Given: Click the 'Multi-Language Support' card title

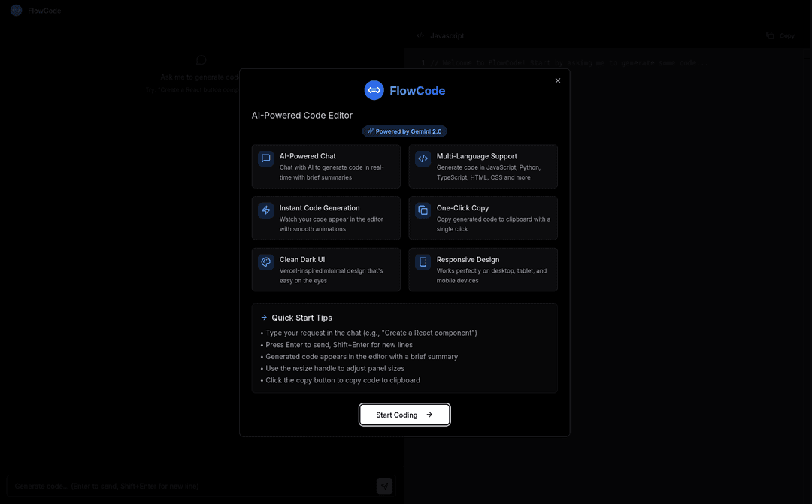Looking at the screenshot, I should pyautogui.click(x=477, y=156).
